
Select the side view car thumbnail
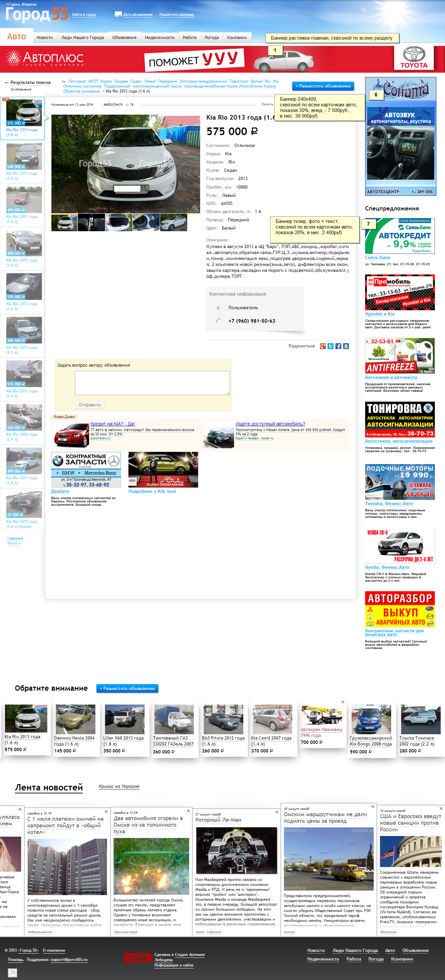click(x=173, y=223)
